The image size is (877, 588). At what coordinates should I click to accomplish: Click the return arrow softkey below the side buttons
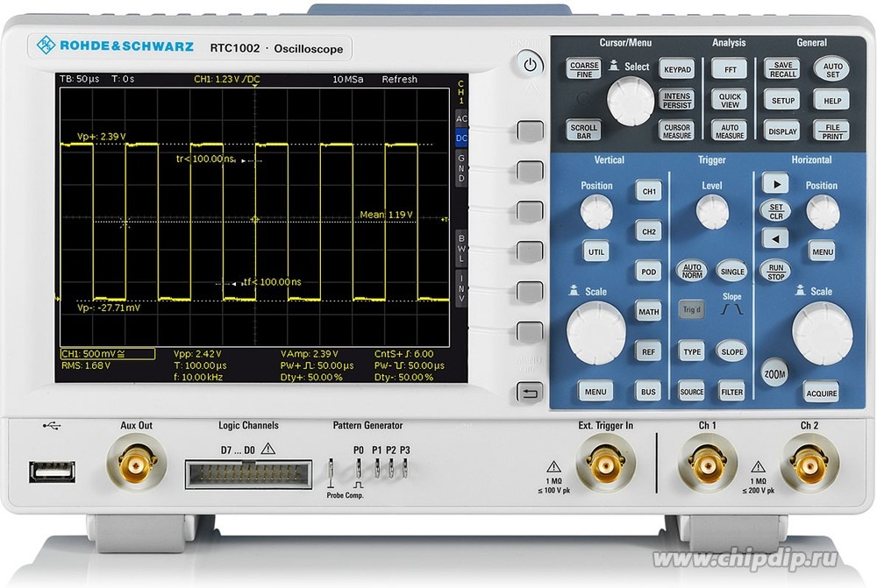529,393
